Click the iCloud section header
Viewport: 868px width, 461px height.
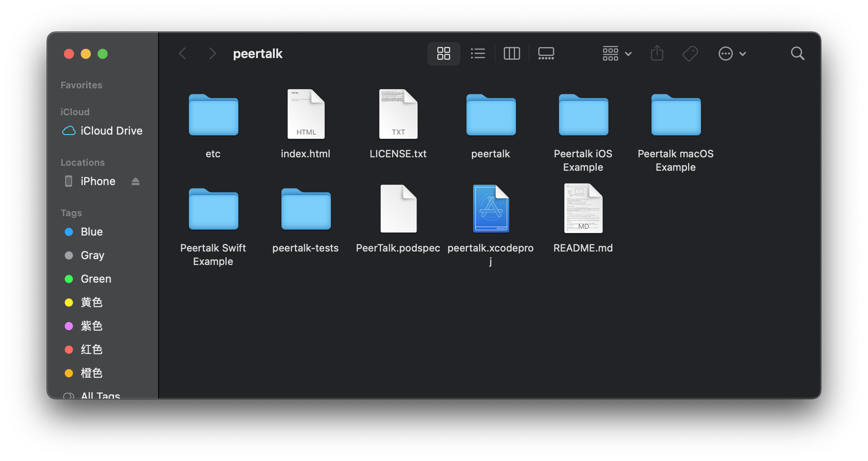click(x=75, y=112)
